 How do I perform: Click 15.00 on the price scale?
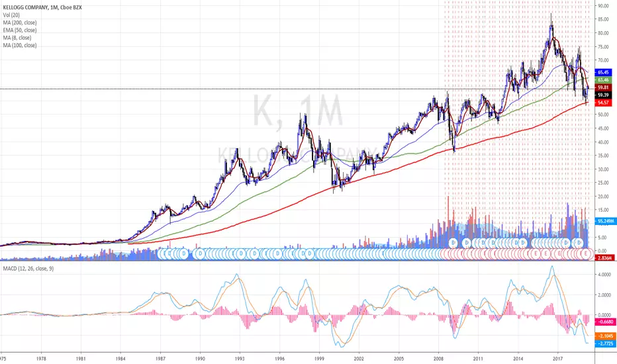coord(603,210)
